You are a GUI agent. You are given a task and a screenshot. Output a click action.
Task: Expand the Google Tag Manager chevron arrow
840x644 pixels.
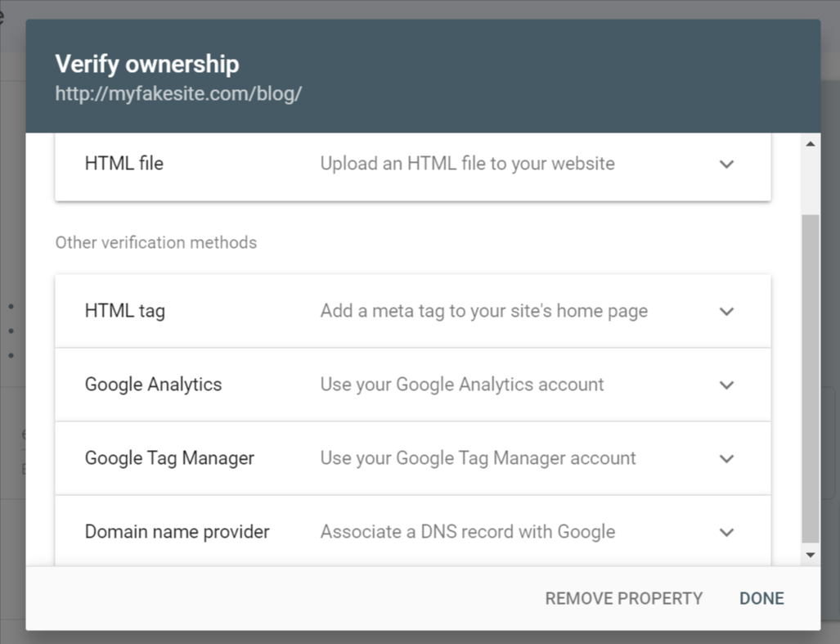pos(726,458)
